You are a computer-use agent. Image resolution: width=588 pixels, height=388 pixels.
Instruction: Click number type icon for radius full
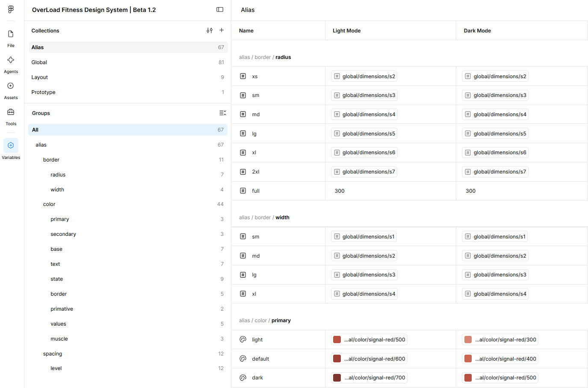tap(243, 191)
